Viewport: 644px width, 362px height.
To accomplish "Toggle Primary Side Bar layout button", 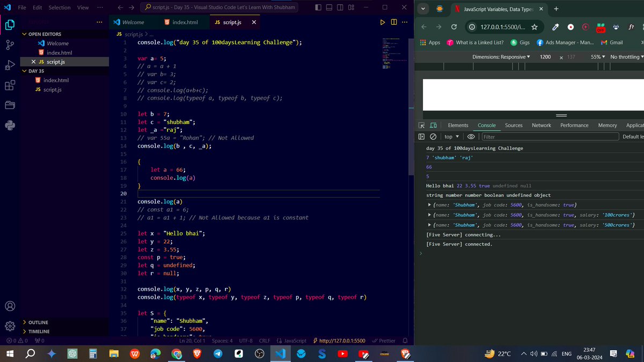I will pyautogui.click(x=318, y=8).
